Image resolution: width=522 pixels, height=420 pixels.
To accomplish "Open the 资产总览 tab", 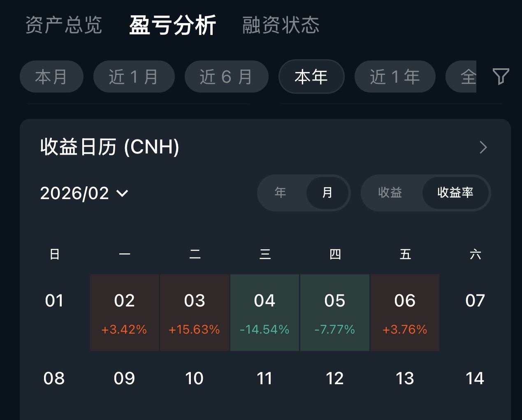I will tap(64, 25).
